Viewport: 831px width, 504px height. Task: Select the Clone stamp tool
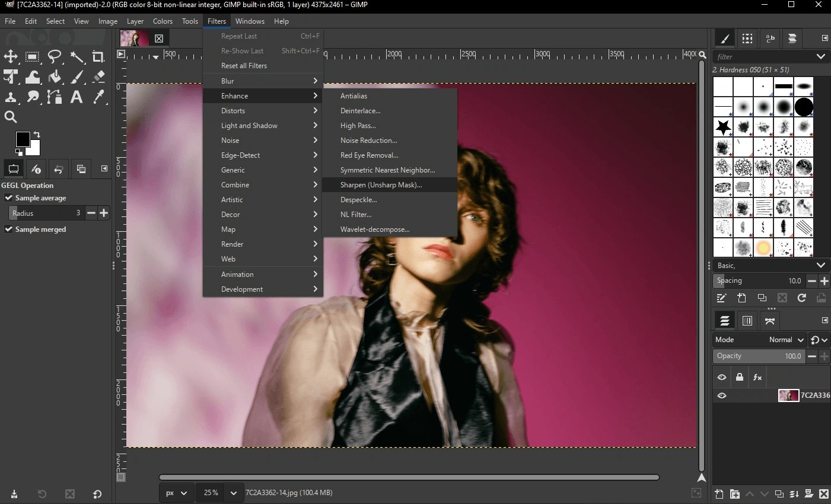11,97
